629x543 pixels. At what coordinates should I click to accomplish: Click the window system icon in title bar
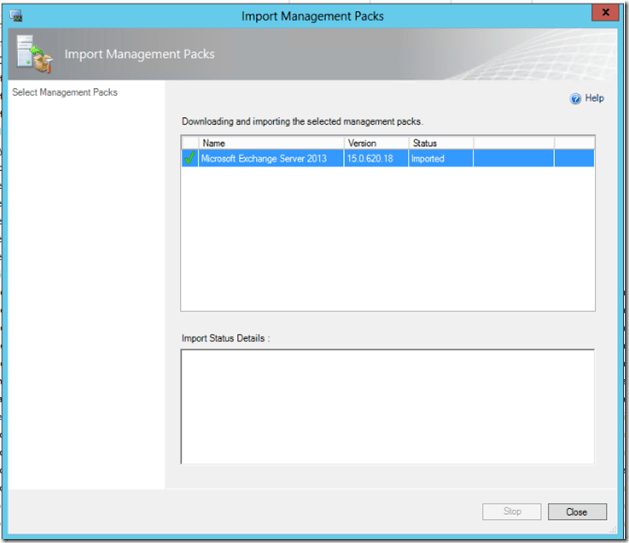16,15
